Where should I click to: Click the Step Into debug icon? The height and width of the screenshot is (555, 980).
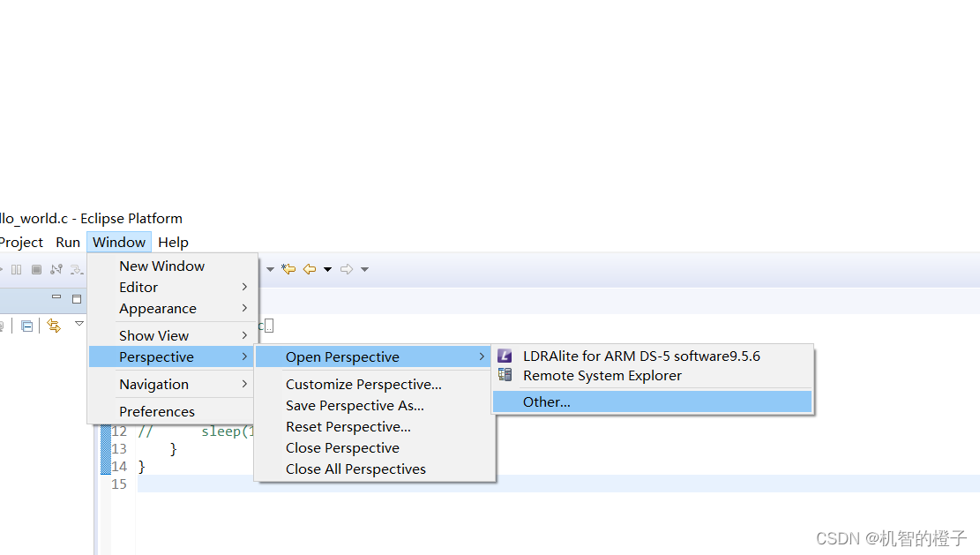coord(77,269)
